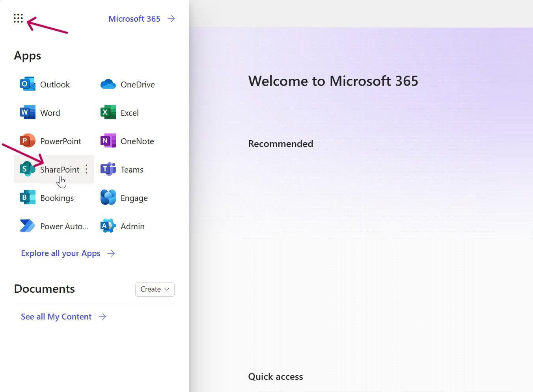This screenshot has width=533, height=392.
Task: Click the SharePoint app icon
Action: (x=28, y=169)
